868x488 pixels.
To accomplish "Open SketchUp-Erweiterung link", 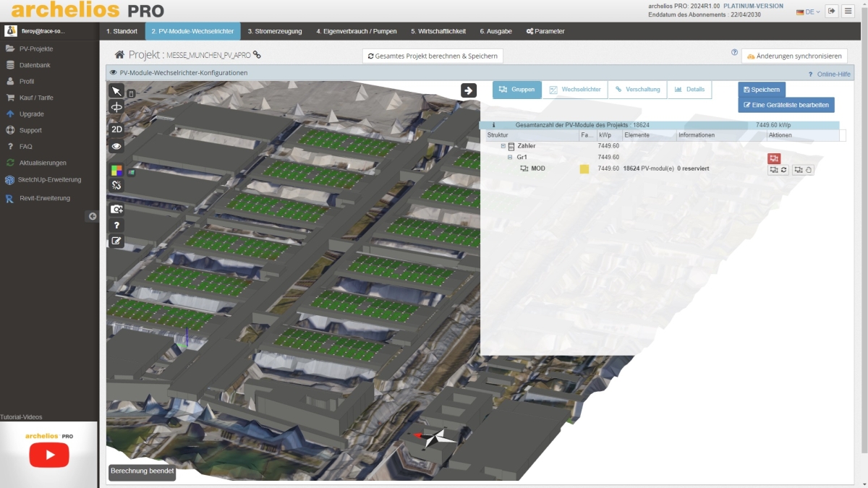I will 49,179.
